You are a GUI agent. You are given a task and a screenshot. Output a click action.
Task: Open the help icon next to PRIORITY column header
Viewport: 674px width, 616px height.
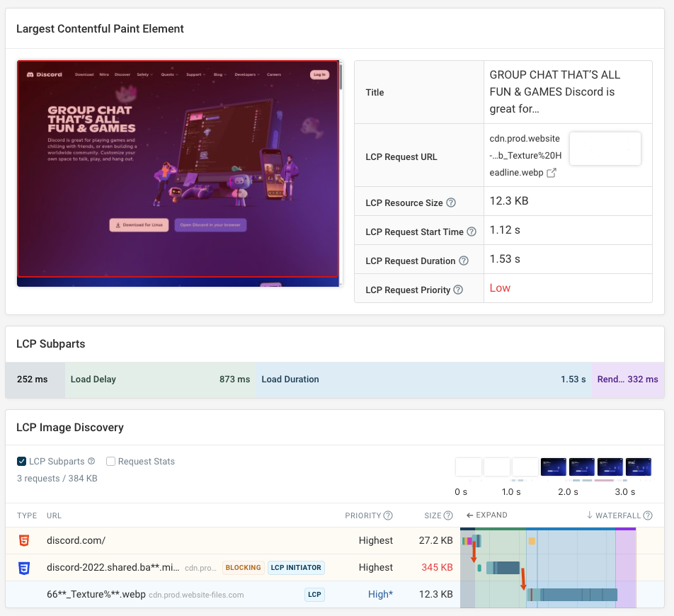click(x=389, y=515)
